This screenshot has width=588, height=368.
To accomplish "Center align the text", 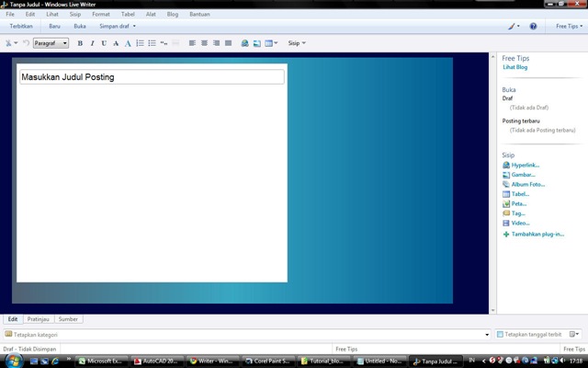I will pos(204,43).
